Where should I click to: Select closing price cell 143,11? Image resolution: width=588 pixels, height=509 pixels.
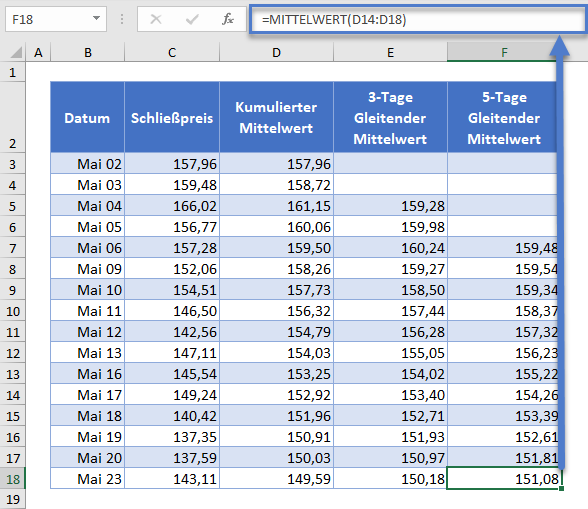point(172,479)
